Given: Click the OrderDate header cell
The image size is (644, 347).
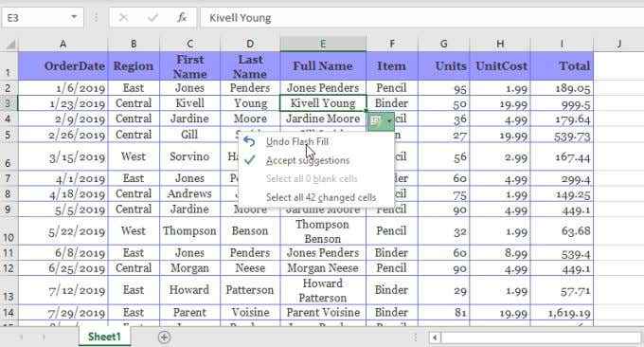Looking at the screenshot, I should pos(63,65).
